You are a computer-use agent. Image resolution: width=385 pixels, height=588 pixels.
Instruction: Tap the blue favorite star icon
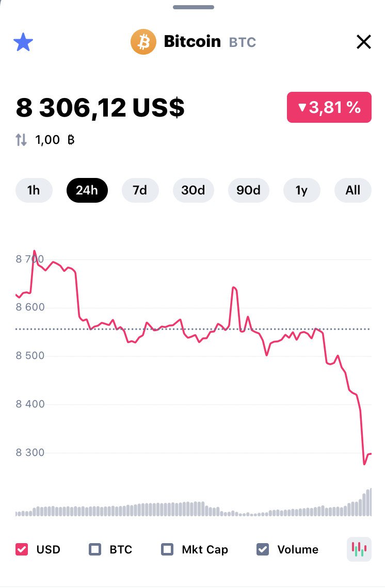pyautogui.click(x=23, y=42)
